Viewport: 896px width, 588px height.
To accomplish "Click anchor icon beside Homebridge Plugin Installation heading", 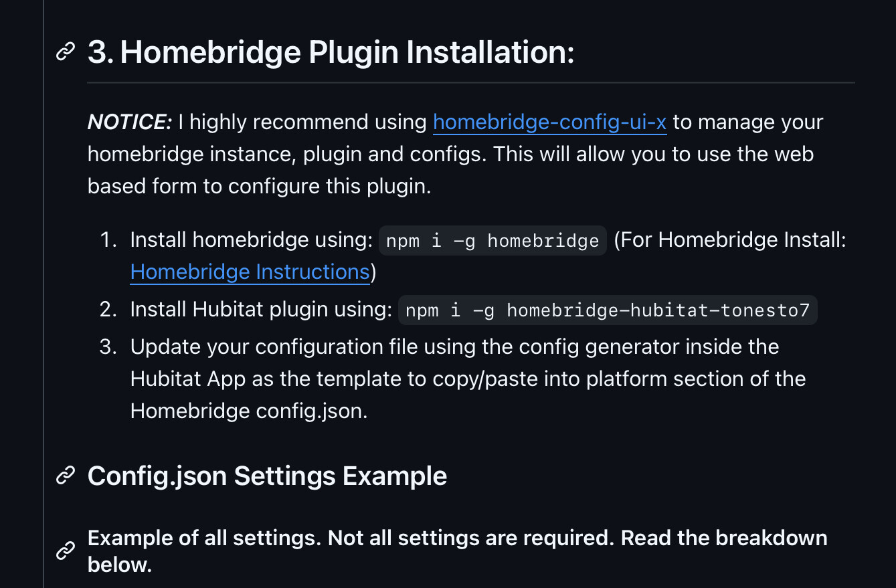I will point(65,52).
